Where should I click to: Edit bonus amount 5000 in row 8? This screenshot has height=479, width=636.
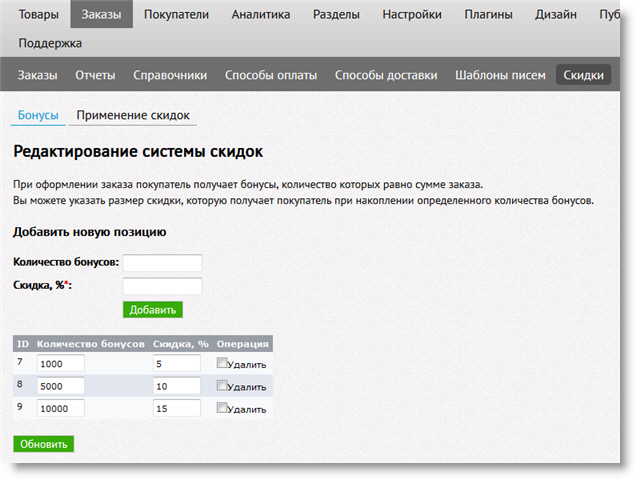pyautogui.click(x=60, y=385)
